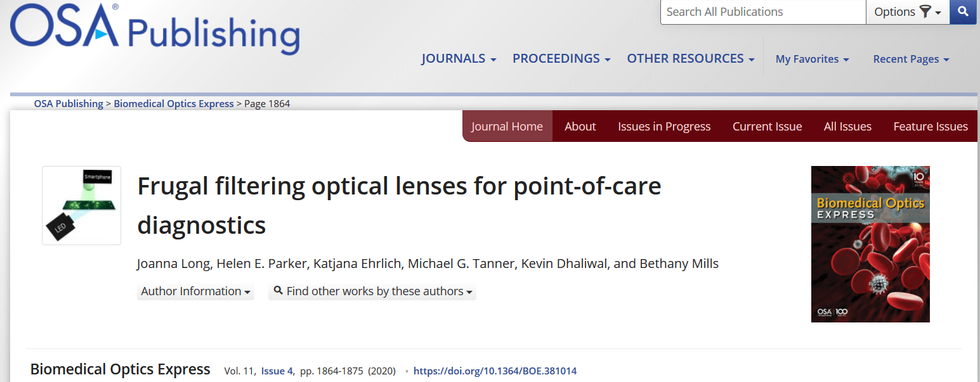
Task: Open the search Options filter dropdown
Action: pyautogui.click(x=907, y=12)
